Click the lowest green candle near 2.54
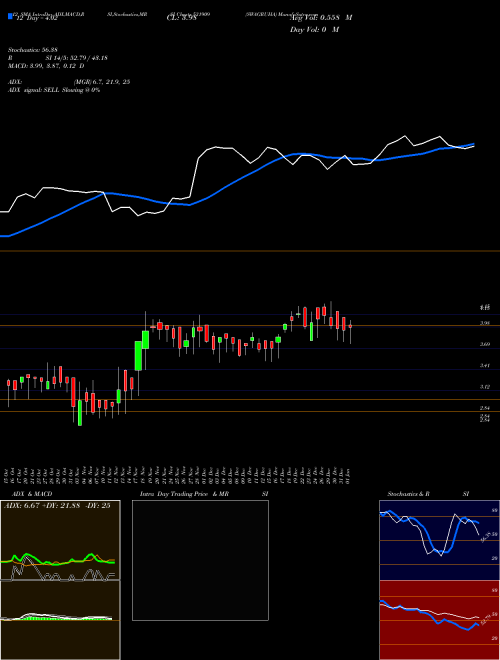Screen dimensions: 500x660 80,413
